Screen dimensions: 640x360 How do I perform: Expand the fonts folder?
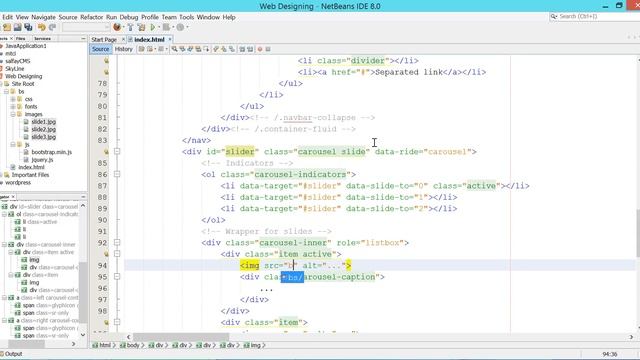13,107
